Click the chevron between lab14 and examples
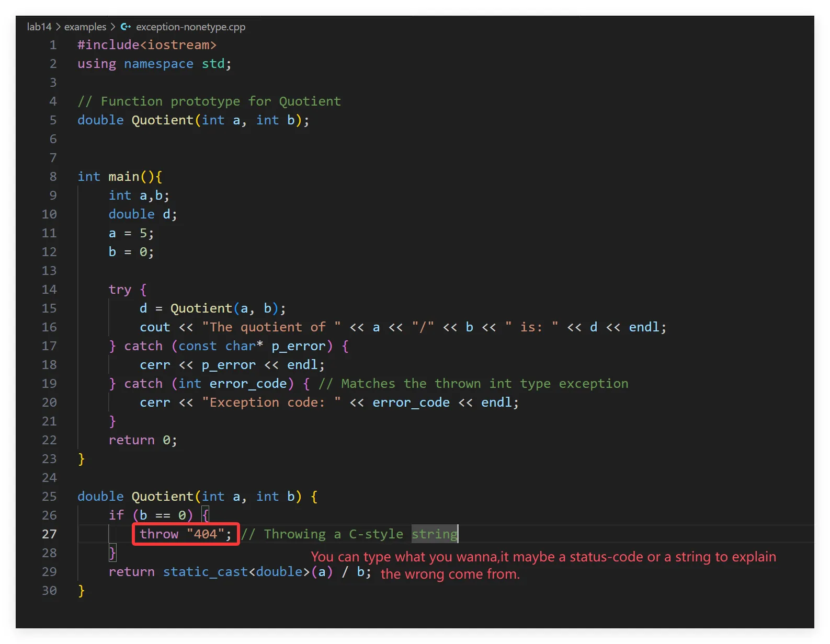The height and width of the screenshot is (644, 830). pos(58,27)
